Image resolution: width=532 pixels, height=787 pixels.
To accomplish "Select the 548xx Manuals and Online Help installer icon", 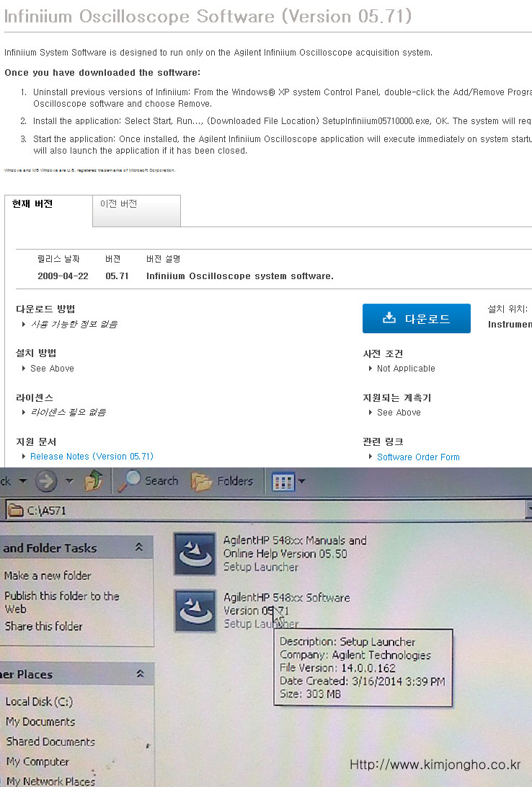I will click(195, 553).
